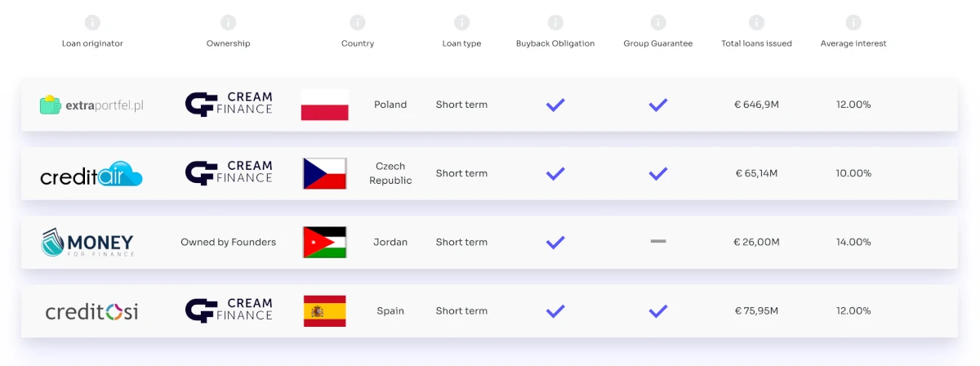
Task: Click Group Guarantee dash for Money for Finance
Action: click(x=658, y=242)
